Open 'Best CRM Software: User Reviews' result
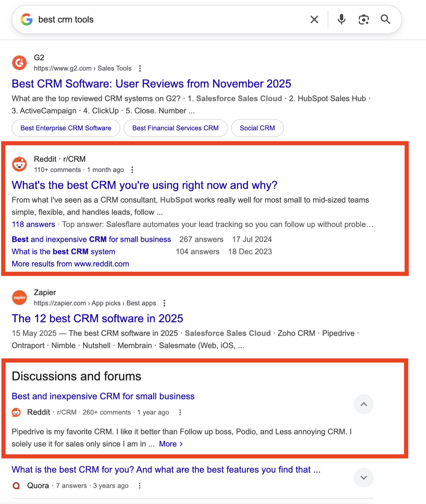 (x=152, y=83)
